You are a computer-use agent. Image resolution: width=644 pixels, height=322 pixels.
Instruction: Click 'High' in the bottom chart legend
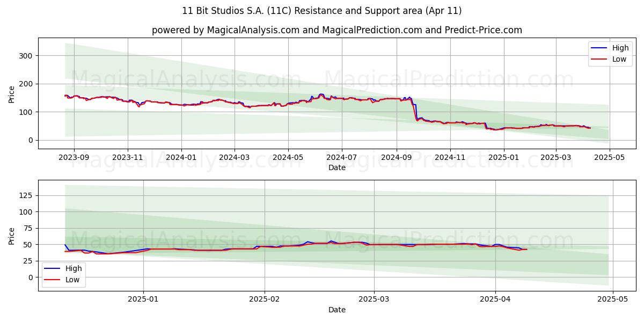click(x=74, y=269)
